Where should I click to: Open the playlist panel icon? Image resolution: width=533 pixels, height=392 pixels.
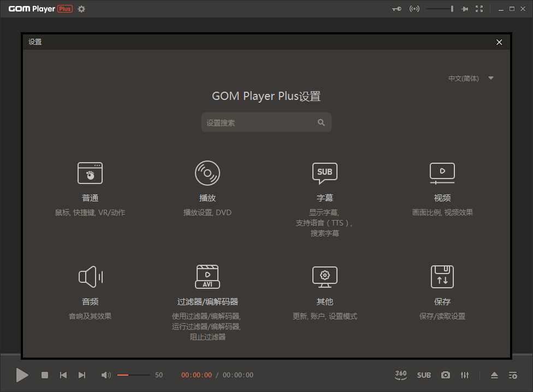click(x=513, y=375)
